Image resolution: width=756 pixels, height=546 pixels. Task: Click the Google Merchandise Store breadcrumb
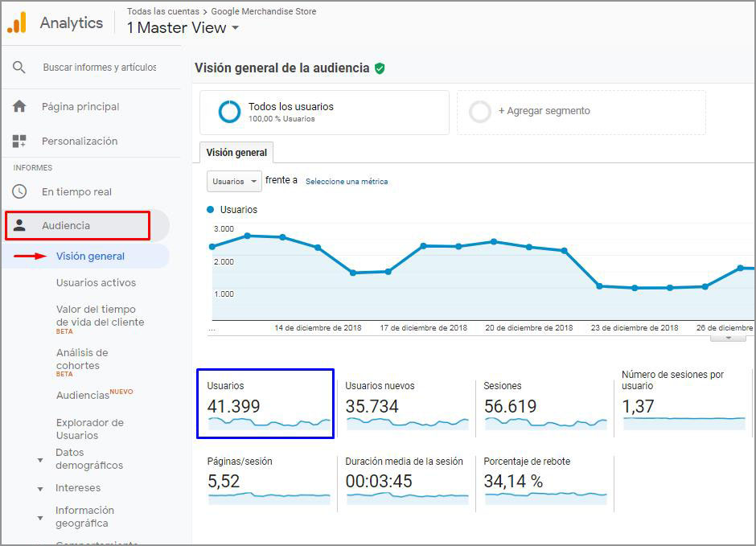[x=265, y=11]
